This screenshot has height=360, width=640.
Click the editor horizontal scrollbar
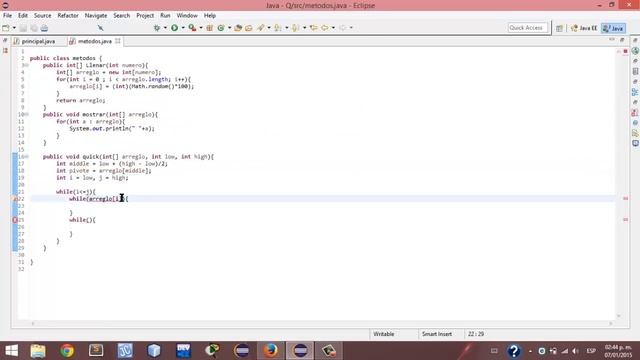click(322, 323)
